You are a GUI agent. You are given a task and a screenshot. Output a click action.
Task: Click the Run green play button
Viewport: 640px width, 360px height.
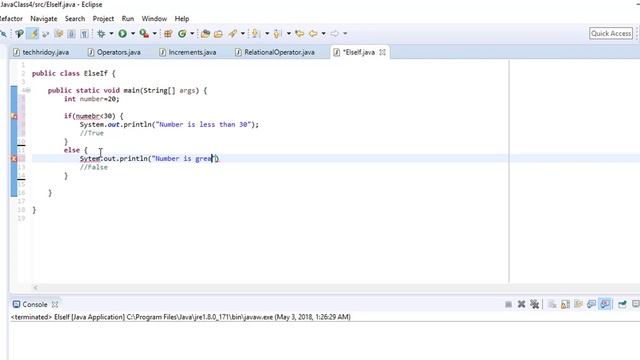click(122, 33)
